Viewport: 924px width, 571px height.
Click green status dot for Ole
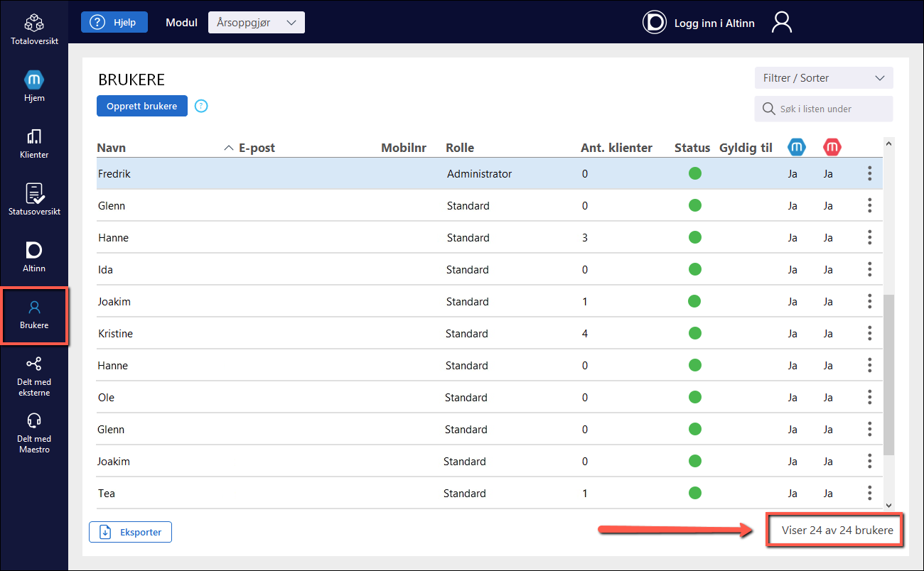[x=695, y=397]
